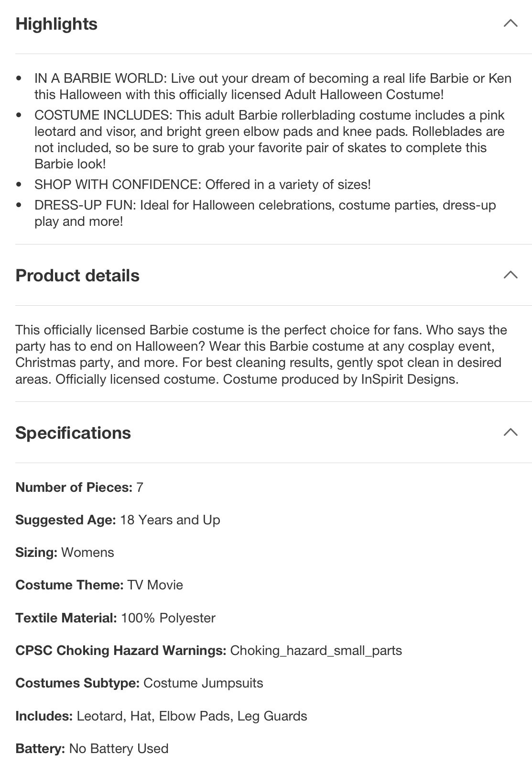Screen dimensions: 532x765
Task: Select the IN A BARBIE WORLD bullet
Action: 272,86
